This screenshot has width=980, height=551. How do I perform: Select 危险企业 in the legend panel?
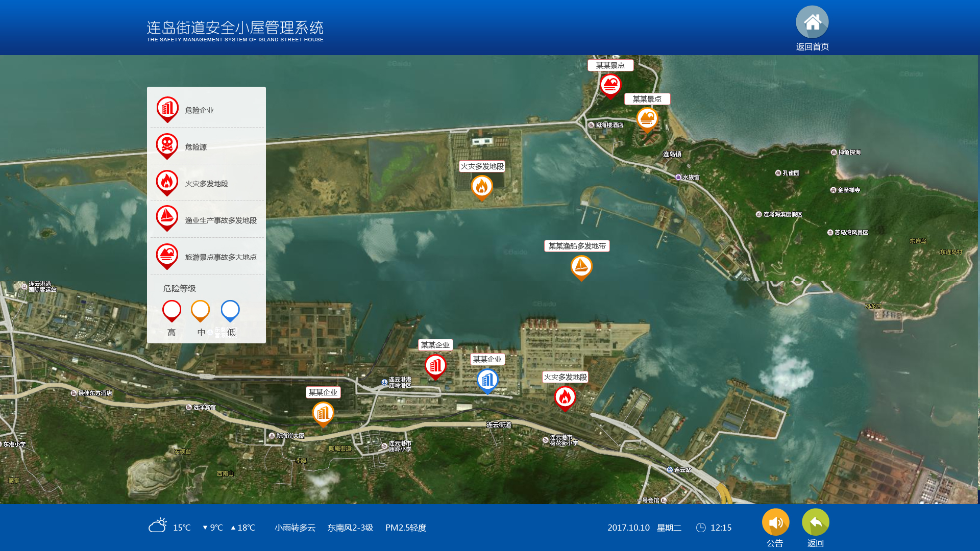click(199, 110)
